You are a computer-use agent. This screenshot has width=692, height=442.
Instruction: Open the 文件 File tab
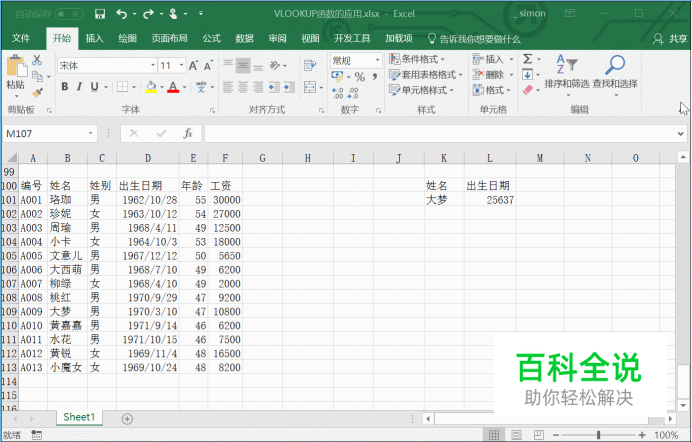pyautogui.click(x=21, y=39)
